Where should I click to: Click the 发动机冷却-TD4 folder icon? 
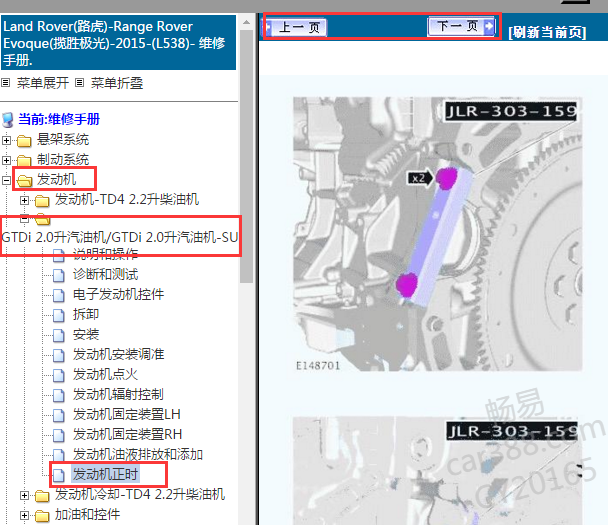tap(42, 496)
